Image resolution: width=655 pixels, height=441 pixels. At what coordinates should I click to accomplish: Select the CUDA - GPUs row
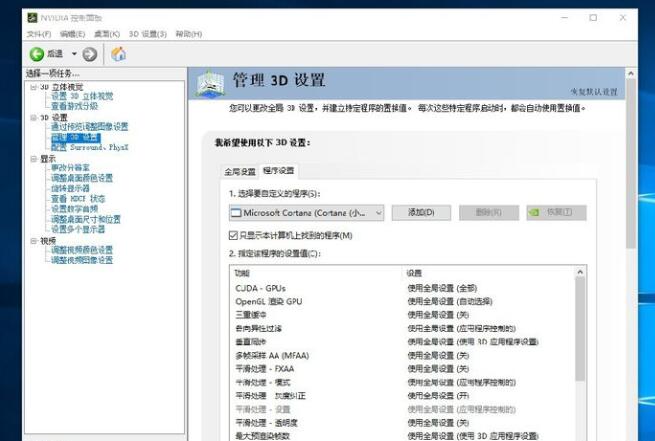pyautogui.click(x=402, y=288)
